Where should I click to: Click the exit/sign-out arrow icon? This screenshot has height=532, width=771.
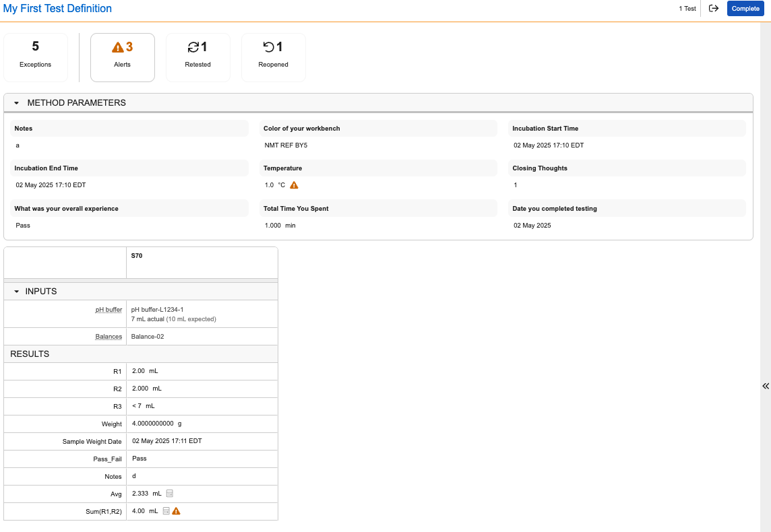pyautogui.click(x=714, y=8)
